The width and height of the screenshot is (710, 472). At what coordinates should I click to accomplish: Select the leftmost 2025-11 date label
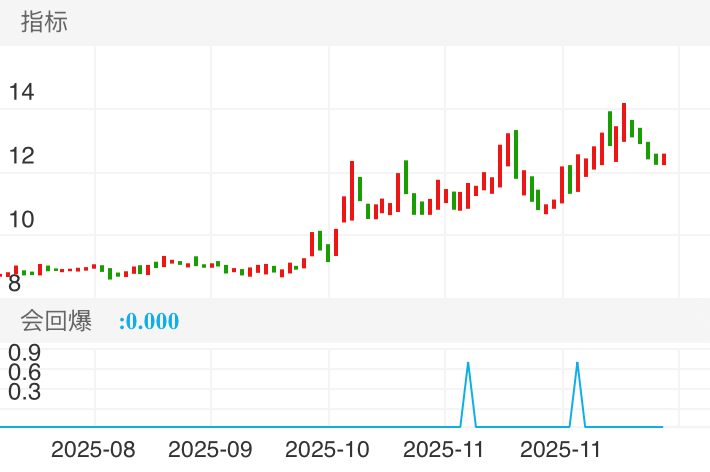(x=446, y=449)
